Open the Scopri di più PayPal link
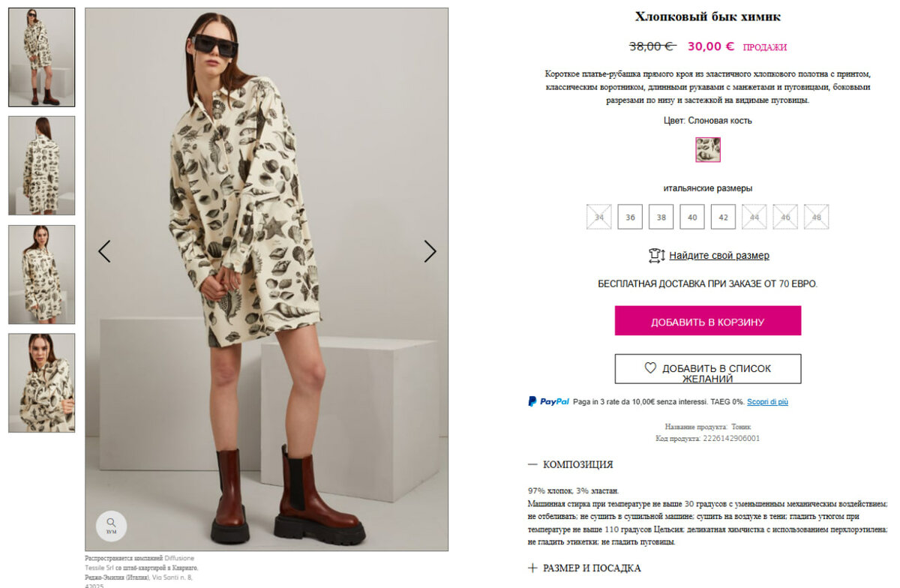 (x=767, y=402)
